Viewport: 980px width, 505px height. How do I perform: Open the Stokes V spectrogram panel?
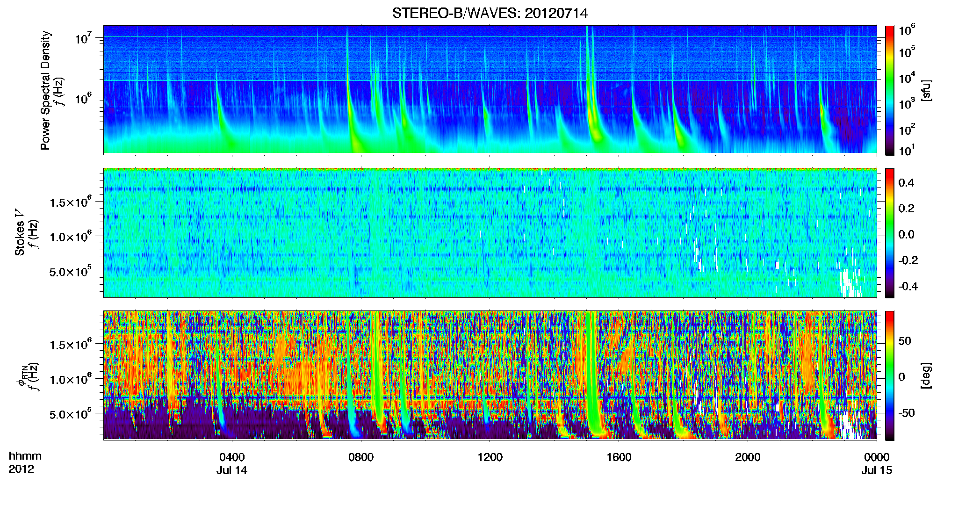pyautogui.click(x=490, y=232)
